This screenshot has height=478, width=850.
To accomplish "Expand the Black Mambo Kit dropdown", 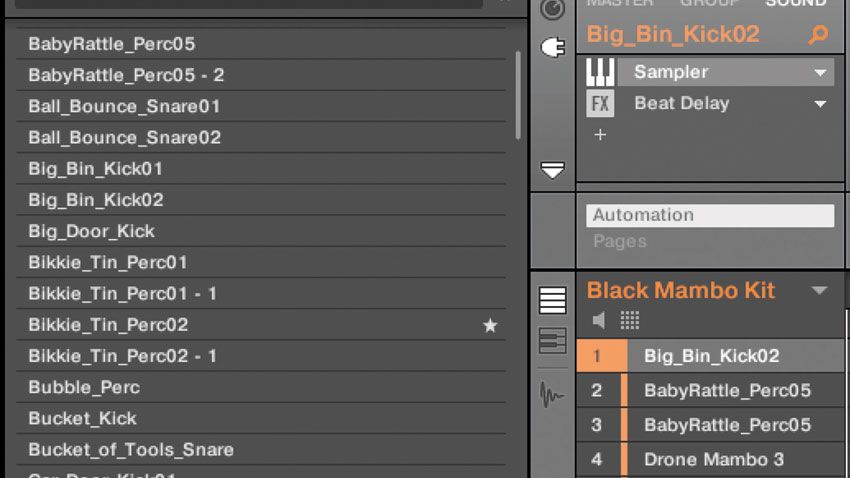I will [819, 291].
